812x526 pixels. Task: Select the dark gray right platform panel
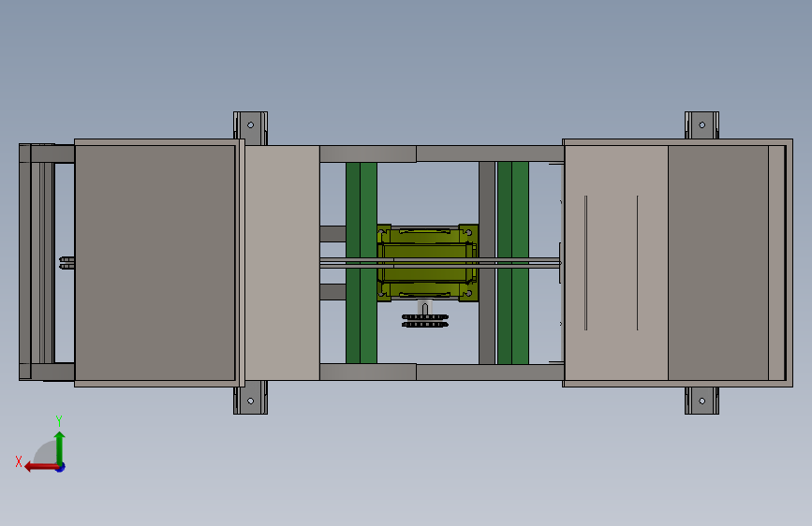[x=718, y=263]
